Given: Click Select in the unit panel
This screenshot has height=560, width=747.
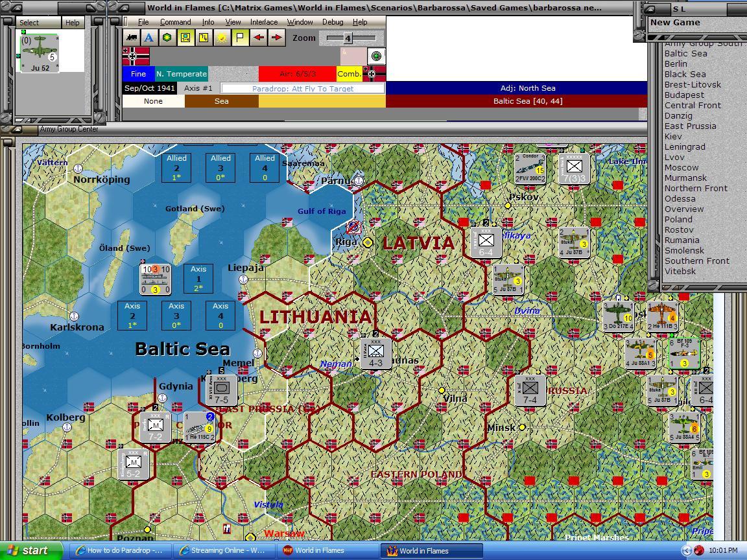Looking at the screenshot, I should point(38,23).
